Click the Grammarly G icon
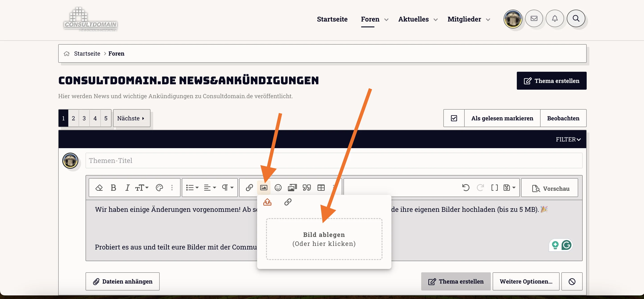This screenshot has width=644, height=299. pyautogui.click(x=566, y=245)
